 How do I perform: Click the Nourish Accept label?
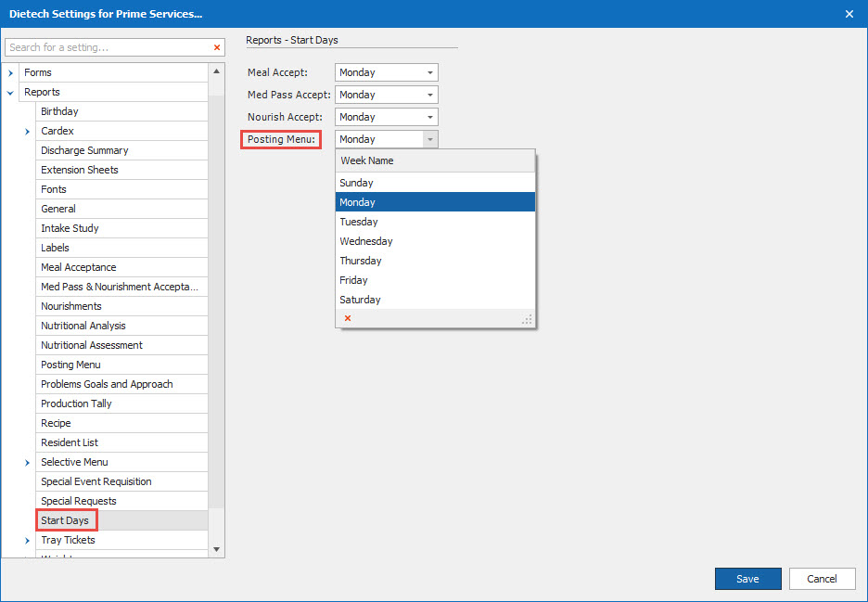click(285, 117)
